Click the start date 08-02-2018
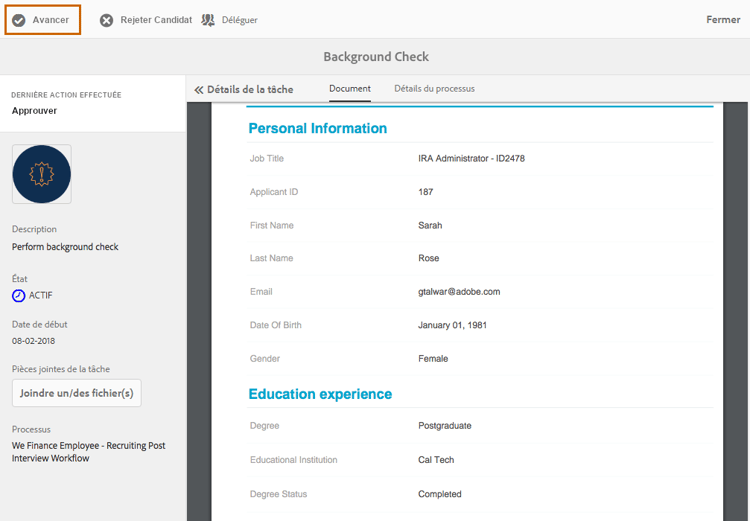The image size is (750, 521). [33, 341]
